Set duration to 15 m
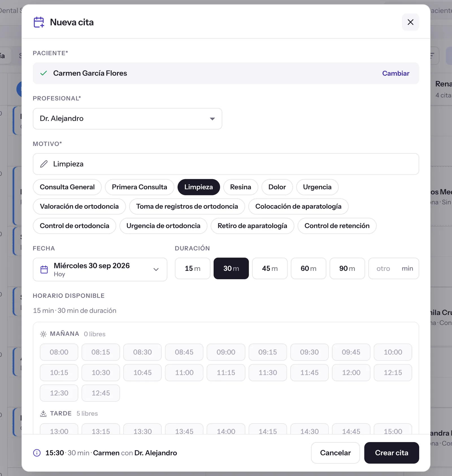The image size is (452, 476). pos(193,269)
